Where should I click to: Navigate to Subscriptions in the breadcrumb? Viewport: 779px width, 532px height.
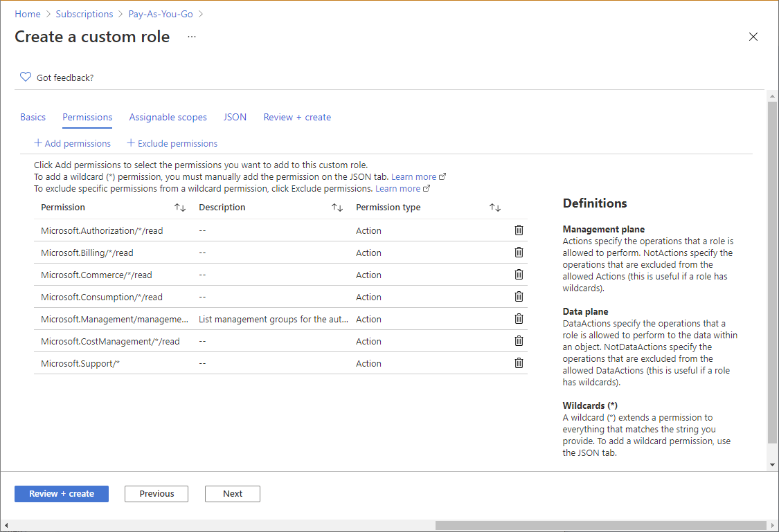tap(84, 14)
